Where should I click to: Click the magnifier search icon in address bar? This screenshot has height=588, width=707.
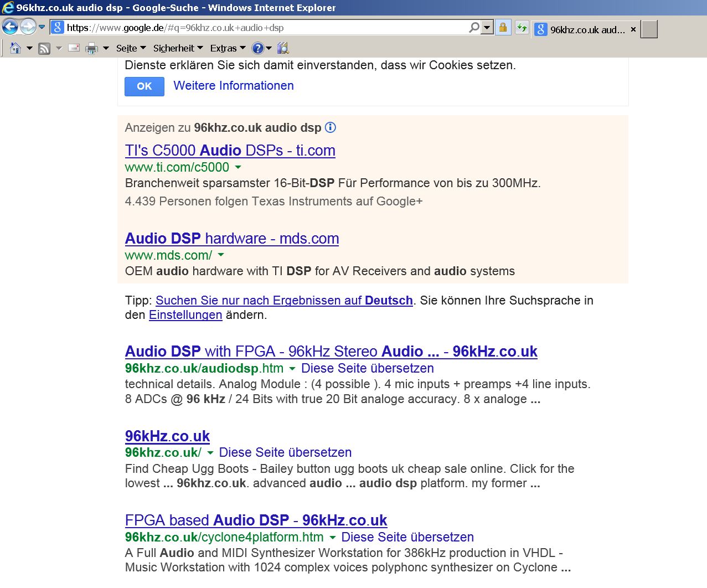pos(474,28)
